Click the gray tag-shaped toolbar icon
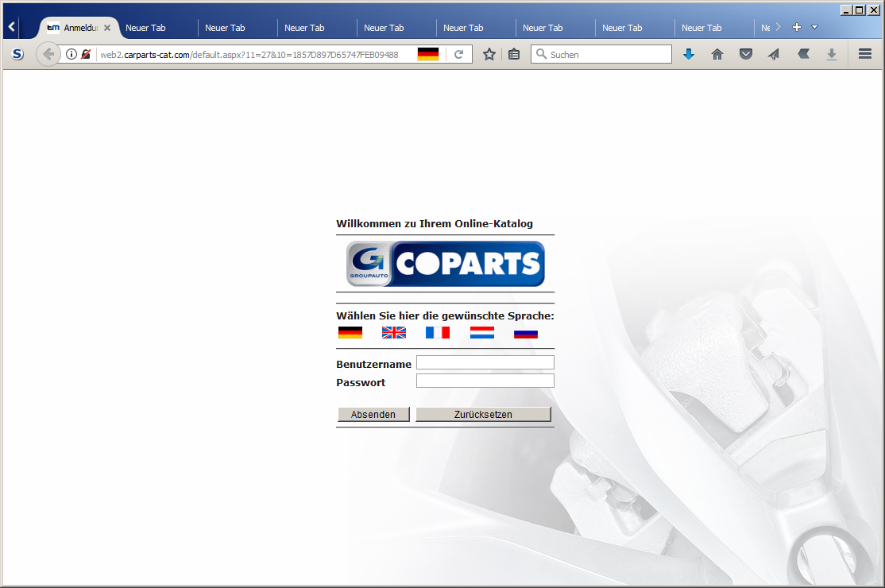This screenshot has height=588, width=885. (803, 54)
